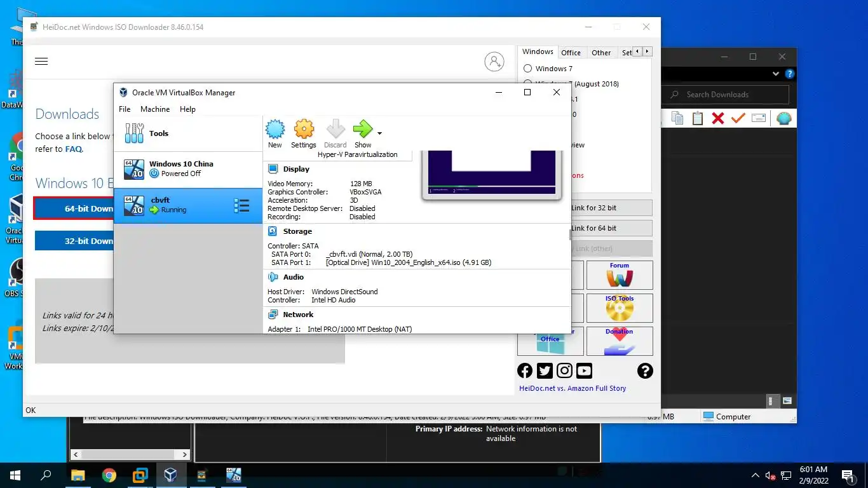Image resolution: width=868 pixels, height=488 pixels.
Task: Switch to the Office tab
Action: (571, 53)
